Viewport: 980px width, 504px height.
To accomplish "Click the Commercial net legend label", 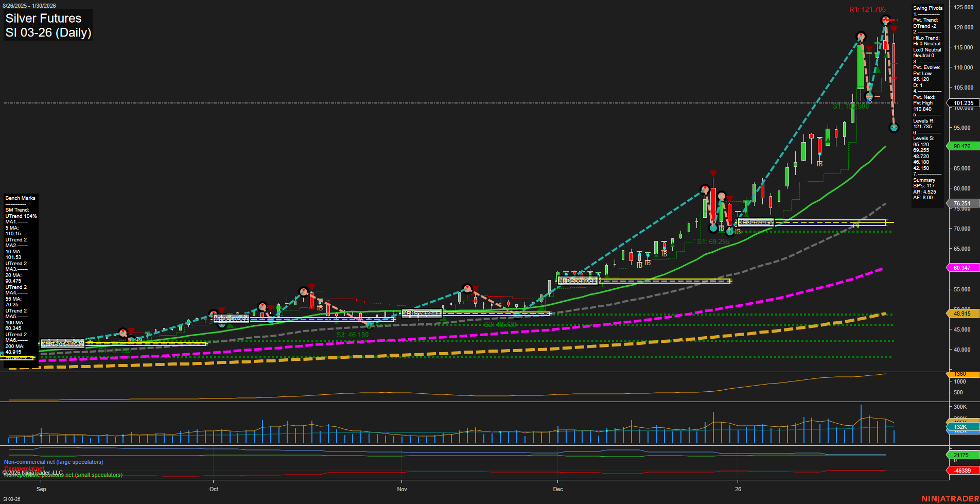I will click(24, 469).
